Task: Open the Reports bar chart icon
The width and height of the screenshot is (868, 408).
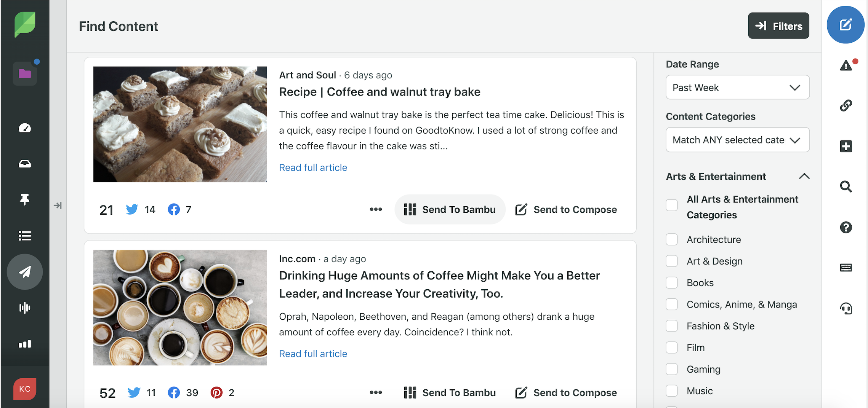Action: (x=25, y=344)
